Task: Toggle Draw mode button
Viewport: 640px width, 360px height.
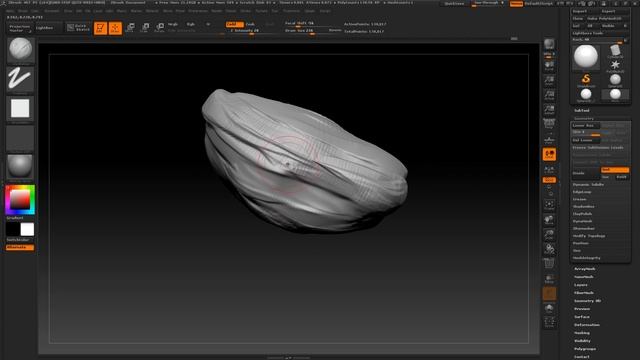Action: [115, 28]
